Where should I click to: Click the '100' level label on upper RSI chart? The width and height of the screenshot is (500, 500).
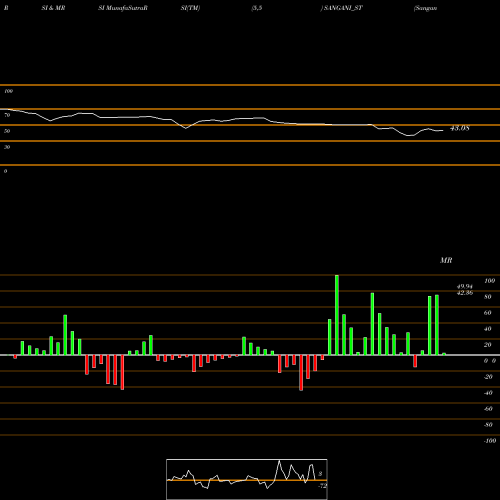click(x=8, y=91)
